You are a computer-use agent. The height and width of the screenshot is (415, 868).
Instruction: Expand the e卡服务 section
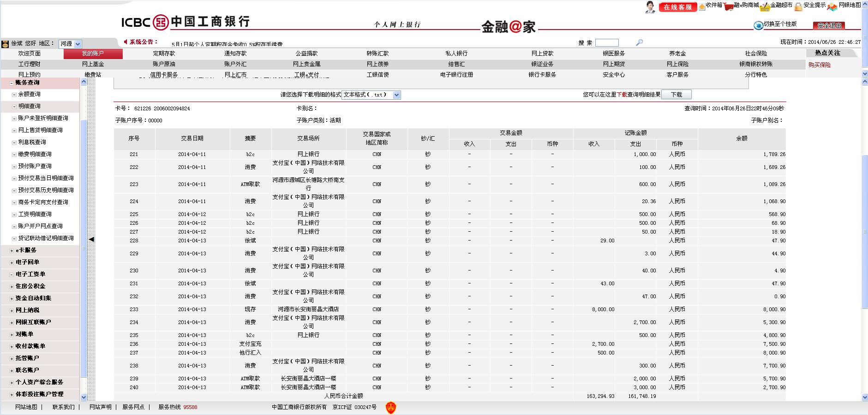[12, 251]
